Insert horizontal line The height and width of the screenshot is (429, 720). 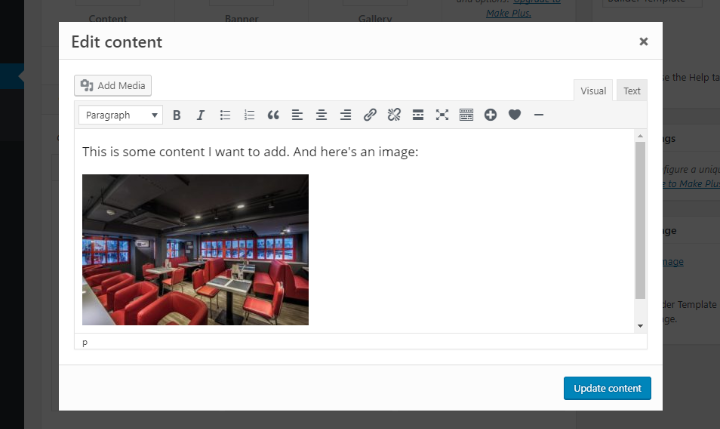(539, 115)
